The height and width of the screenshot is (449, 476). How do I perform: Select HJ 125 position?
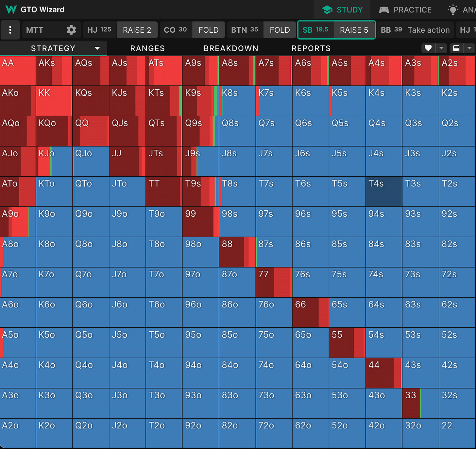pos(100,30)
